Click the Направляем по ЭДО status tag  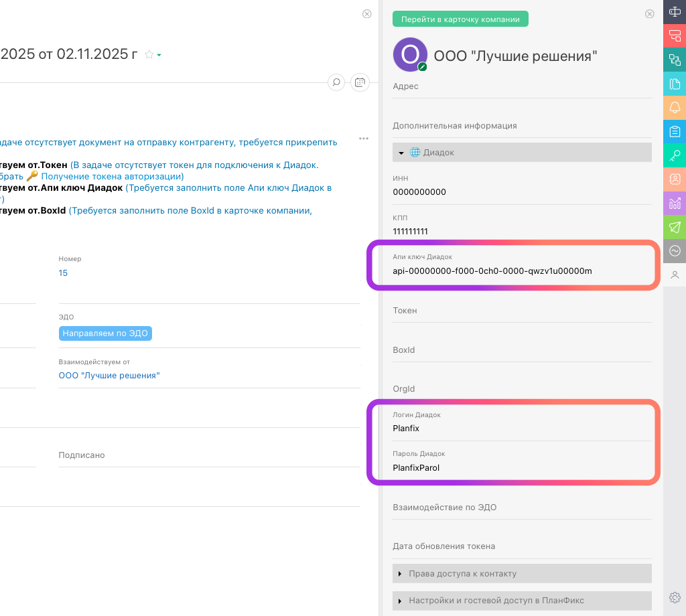pyautogui.click(x=105, y=333)
